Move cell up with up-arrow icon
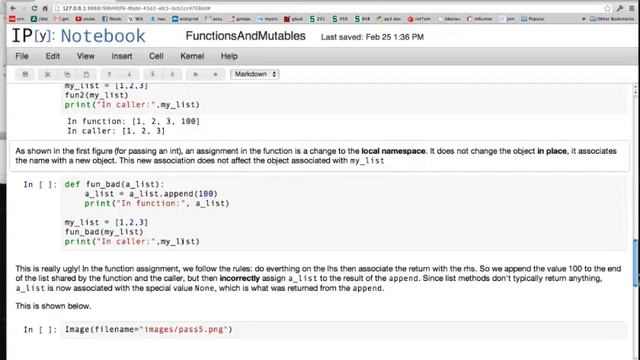Viewport: 640px width, 360px height. [x=109, y=74]
